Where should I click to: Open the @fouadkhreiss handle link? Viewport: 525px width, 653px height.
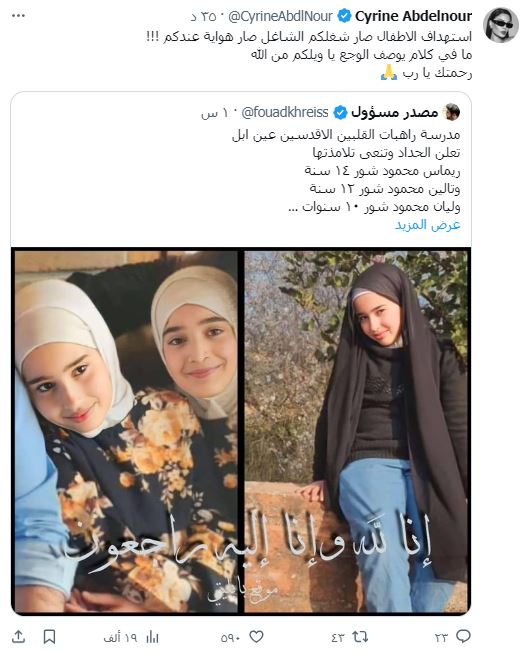[285, 112]
